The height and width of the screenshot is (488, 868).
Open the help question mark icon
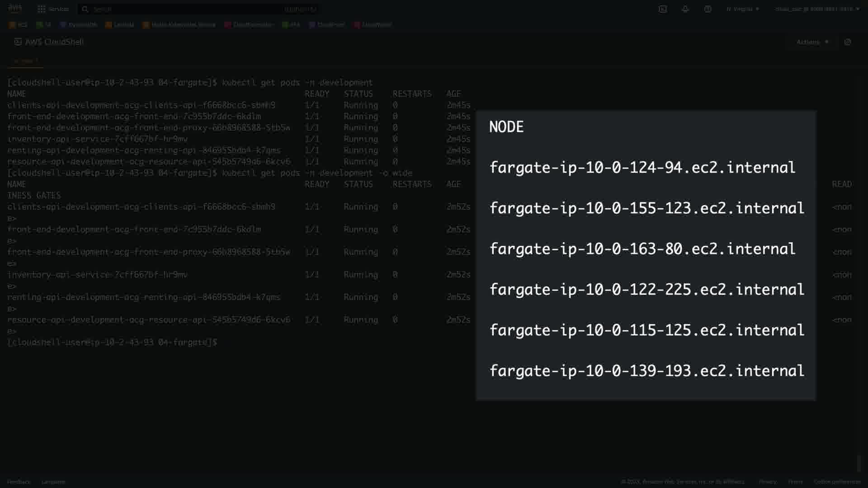tap(708, 9)
